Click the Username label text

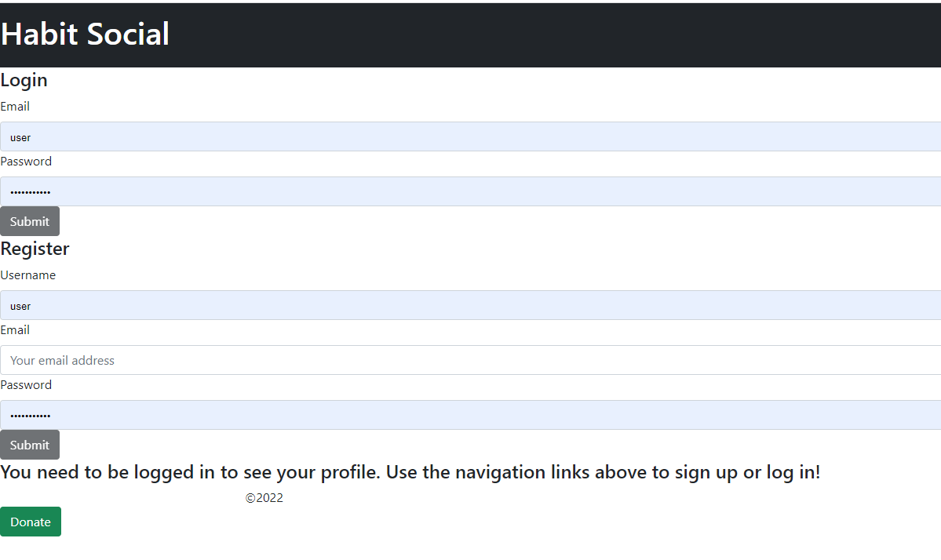tap(28, 275)
